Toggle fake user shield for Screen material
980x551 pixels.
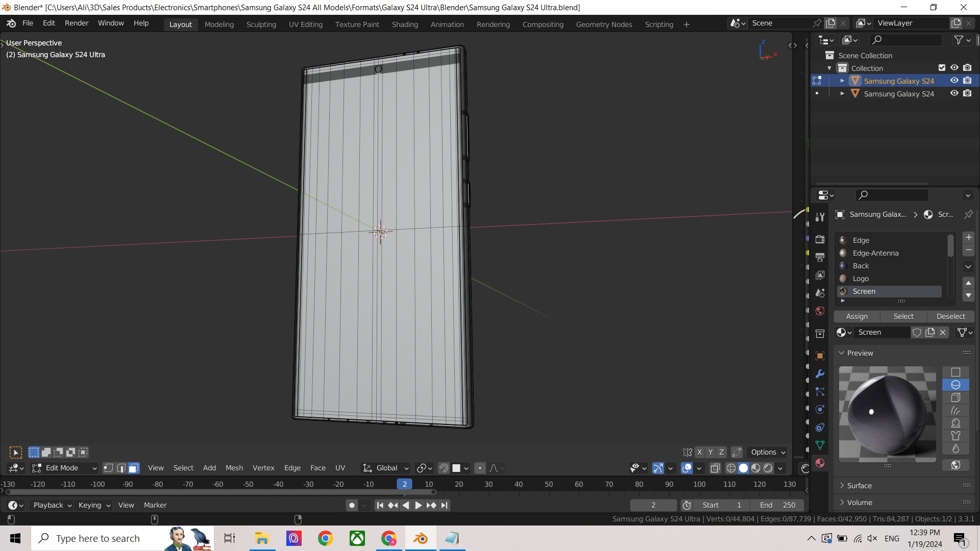pos(917,332)
